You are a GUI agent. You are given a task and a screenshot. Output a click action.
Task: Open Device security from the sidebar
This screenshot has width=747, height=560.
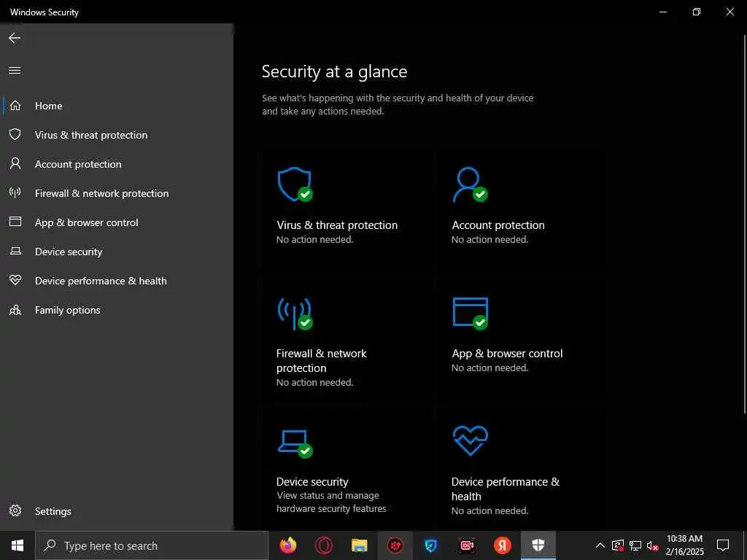(x=69, y=252)
